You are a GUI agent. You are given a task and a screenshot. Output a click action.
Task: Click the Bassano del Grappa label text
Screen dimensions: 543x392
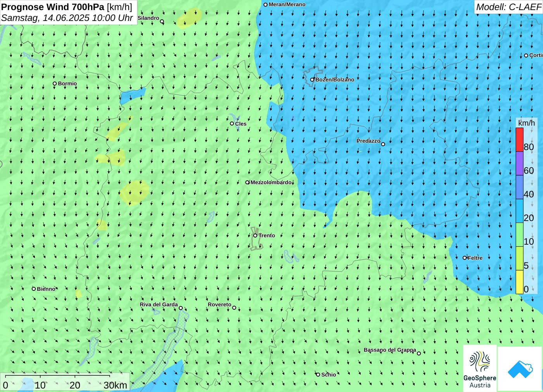coord(390,350)
